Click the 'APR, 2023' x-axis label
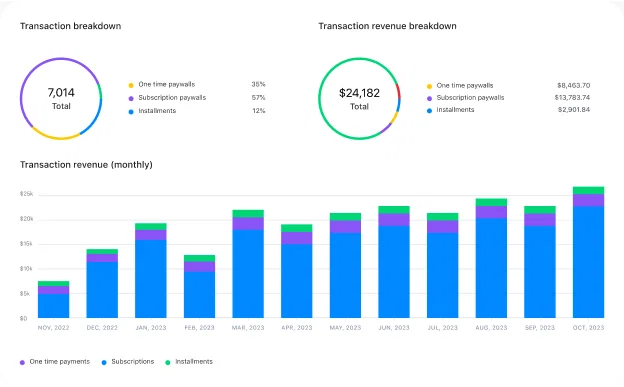The image size is (624, 387). coord(296,328)
